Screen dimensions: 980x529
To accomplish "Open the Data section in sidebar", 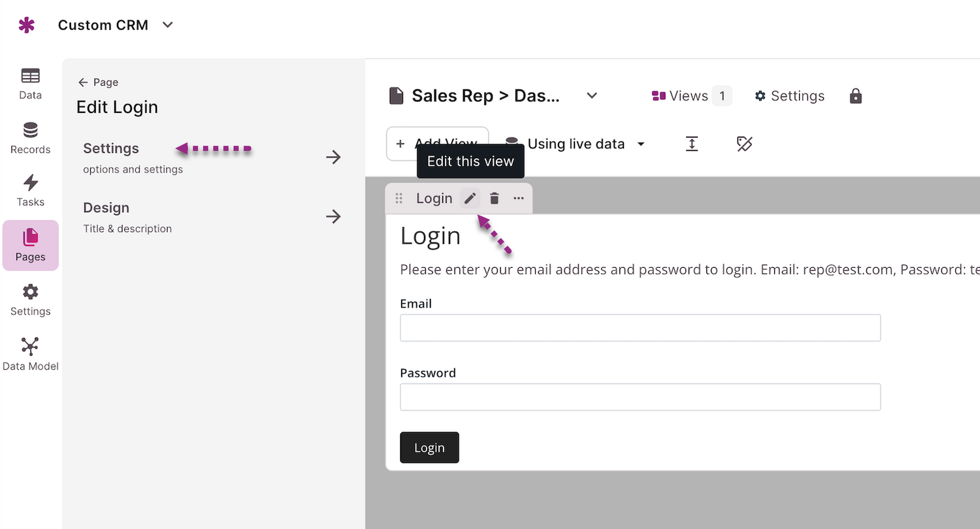I will (30, 84).
